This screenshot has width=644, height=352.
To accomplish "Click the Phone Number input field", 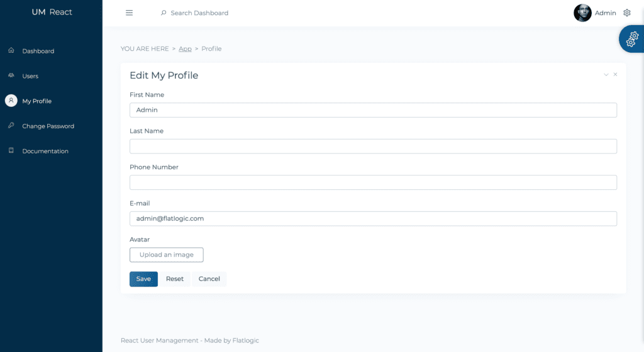I will pos(373,182).
